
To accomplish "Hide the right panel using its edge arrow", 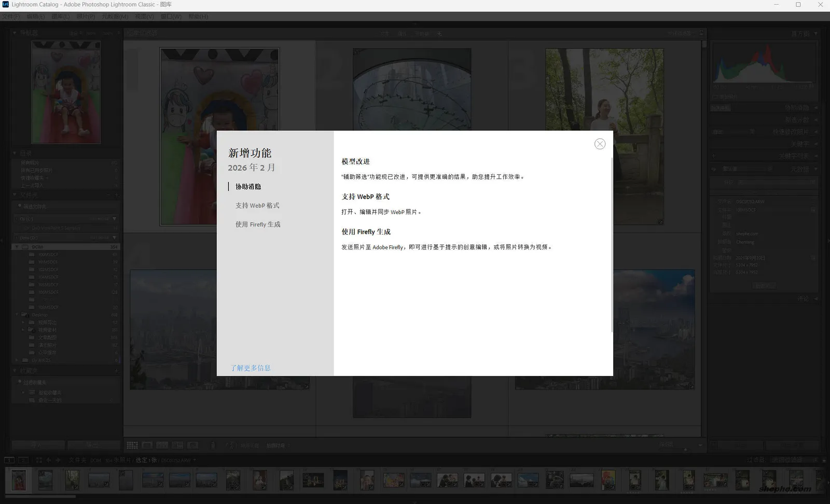I will [x=827, y=239].
